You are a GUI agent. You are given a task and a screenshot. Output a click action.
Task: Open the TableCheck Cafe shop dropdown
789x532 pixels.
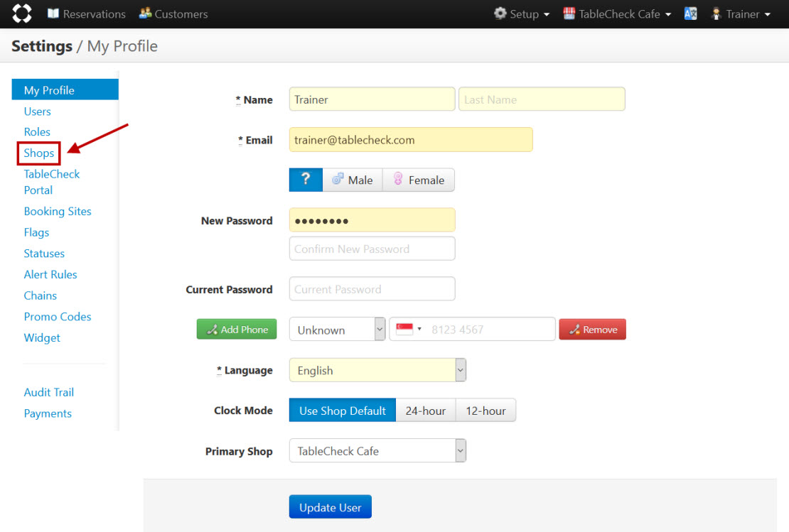coord(617,14)
